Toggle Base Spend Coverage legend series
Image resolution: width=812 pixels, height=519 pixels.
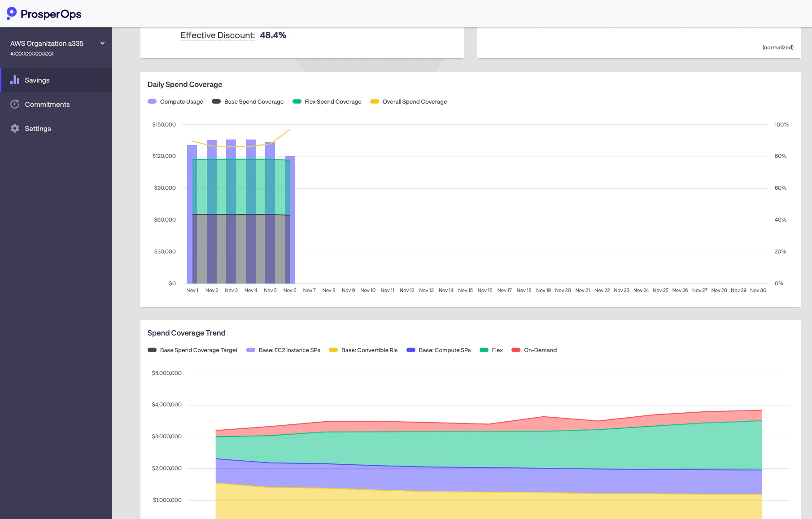[x=248, y=102]
